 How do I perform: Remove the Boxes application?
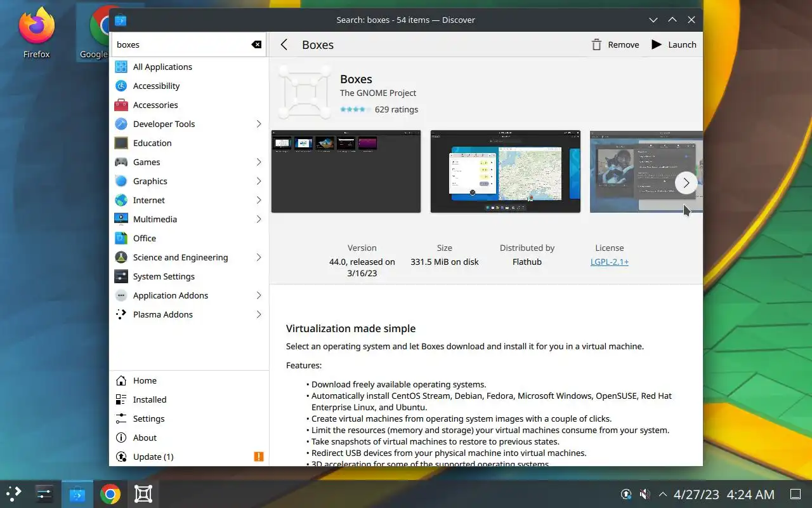coord(615,44)
